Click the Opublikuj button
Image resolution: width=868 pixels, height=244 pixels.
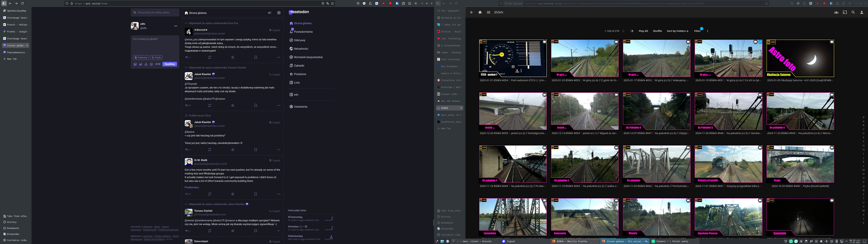click(x=170, y=64)
